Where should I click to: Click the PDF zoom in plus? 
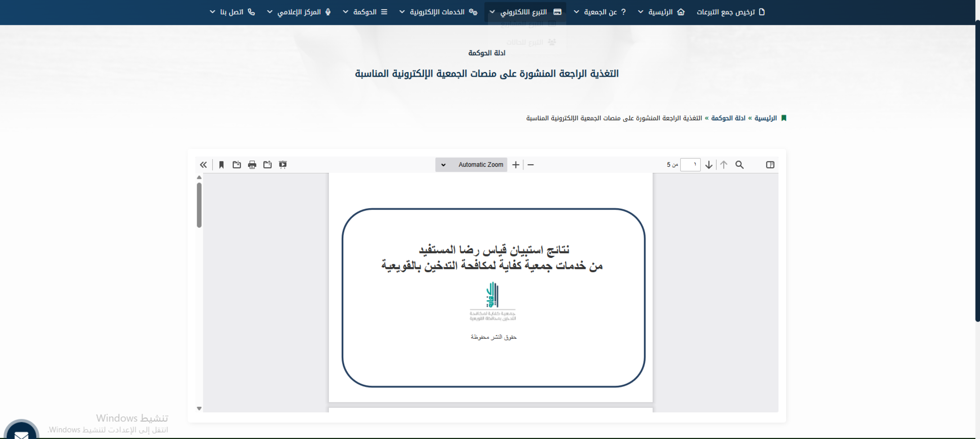[515, 165]
